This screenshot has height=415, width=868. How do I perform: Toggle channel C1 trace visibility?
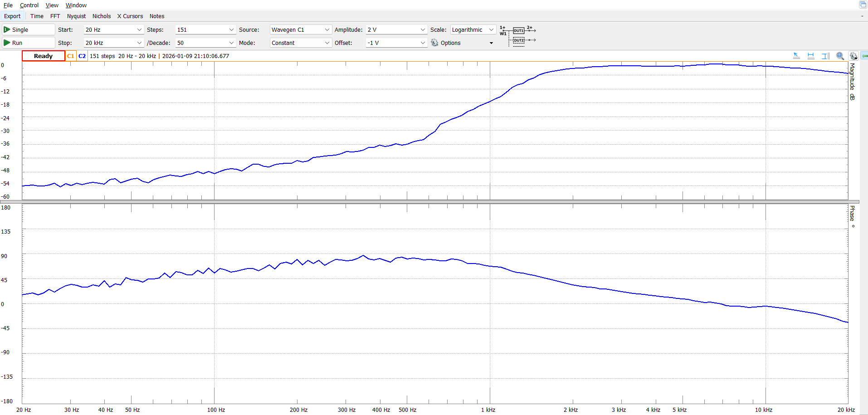[x=70, y=56]
